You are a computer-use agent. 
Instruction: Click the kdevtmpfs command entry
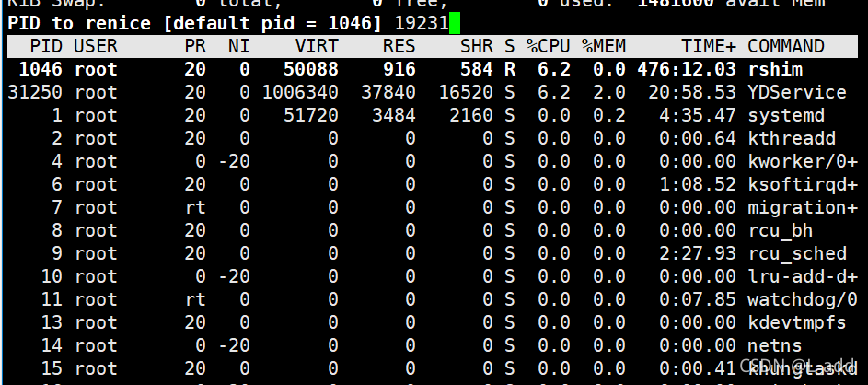[797, 323]
